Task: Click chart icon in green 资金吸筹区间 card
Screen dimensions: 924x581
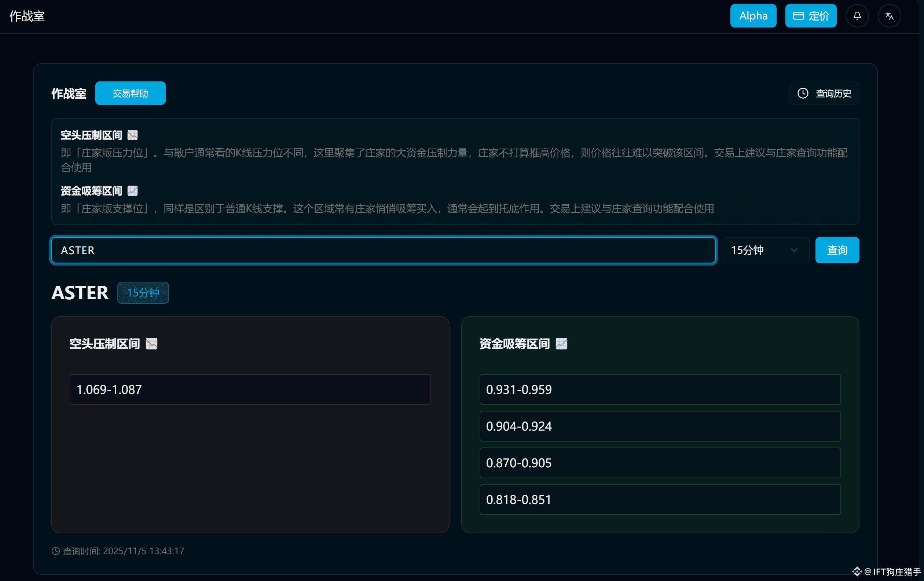Action: (x=561, y=343)
